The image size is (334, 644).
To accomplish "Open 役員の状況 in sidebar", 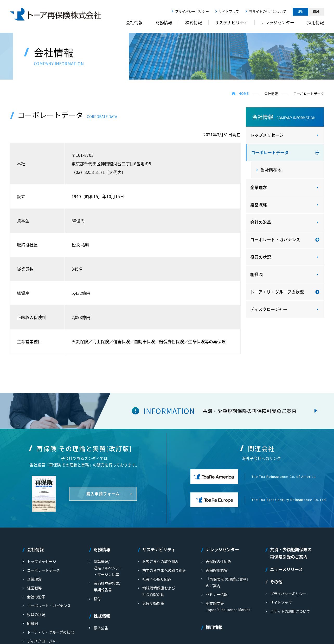I will point(285,257).
